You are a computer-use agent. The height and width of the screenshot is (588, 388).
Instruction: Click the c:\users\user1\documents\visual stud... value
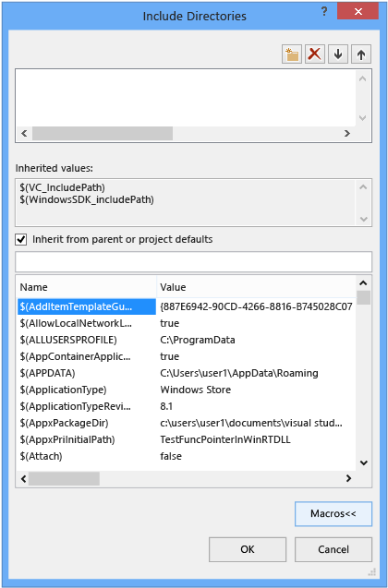[251, 423]
